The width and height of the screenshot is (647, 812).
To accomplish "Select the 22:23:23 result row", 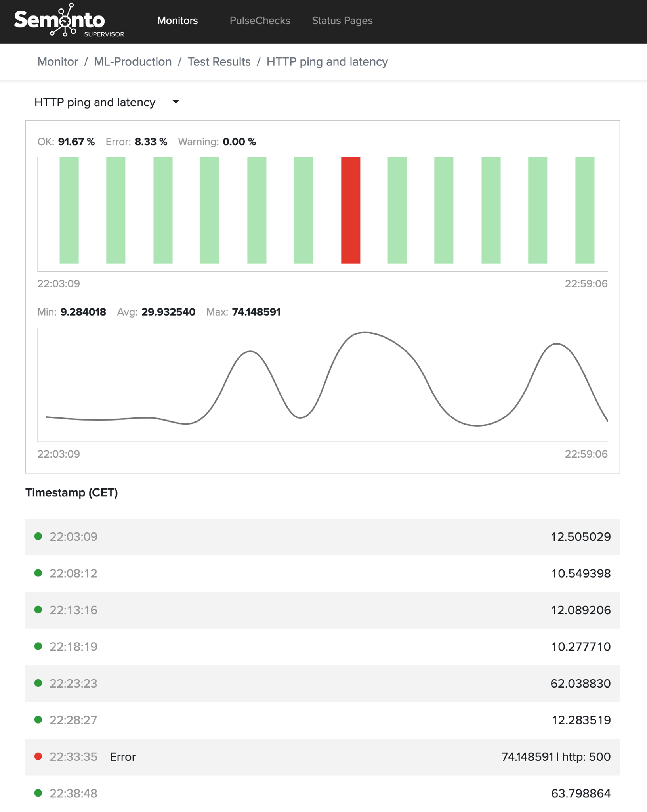I will [323, 684].
